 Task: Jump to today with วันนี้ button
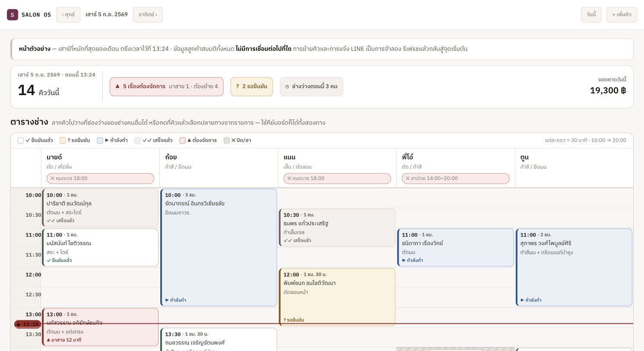tap(591, 15)
